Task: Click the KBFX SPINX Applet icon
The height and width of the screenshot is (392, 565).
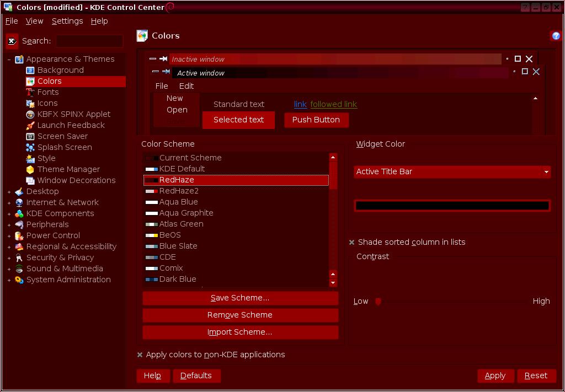Action: pos(30,115)
